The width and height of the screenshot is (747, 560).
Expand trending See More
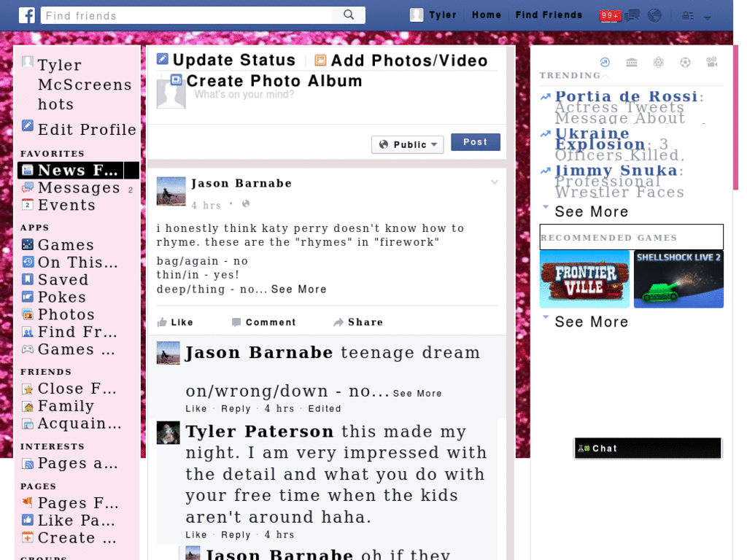591,211
